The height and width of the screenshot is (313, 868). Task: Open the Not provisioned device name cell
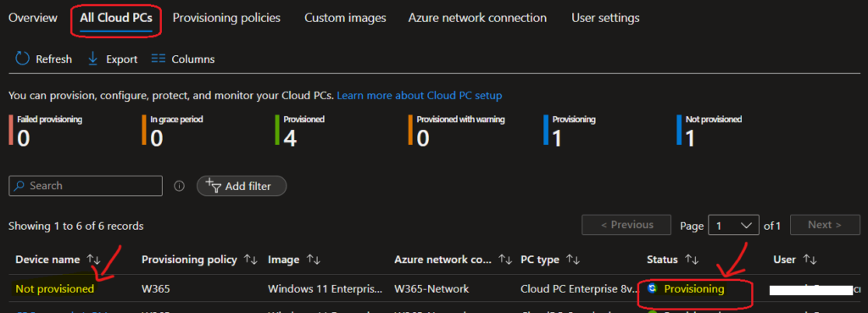pyautogui.click(x=55, y=288)
